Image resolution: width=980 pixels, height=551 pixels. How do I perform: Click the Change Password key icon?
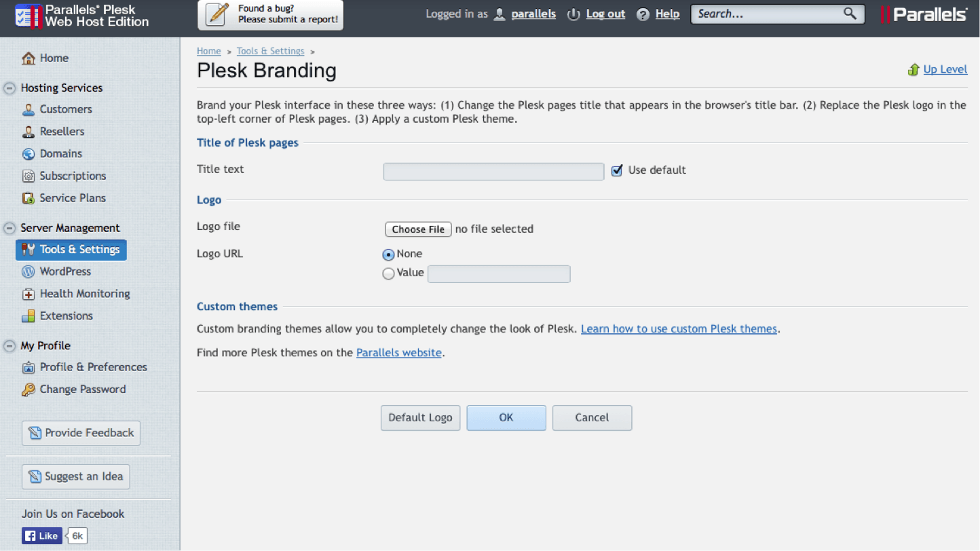click(x=29, y=389)
